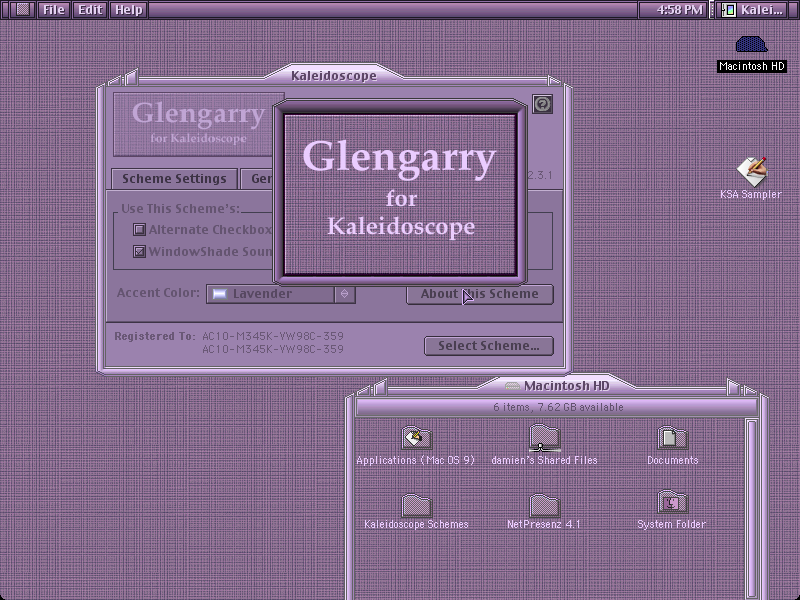Screen dimensions: 800x600
Task: Click the Macintosh HD window vertical scrollbar
Action: (752, 509)
